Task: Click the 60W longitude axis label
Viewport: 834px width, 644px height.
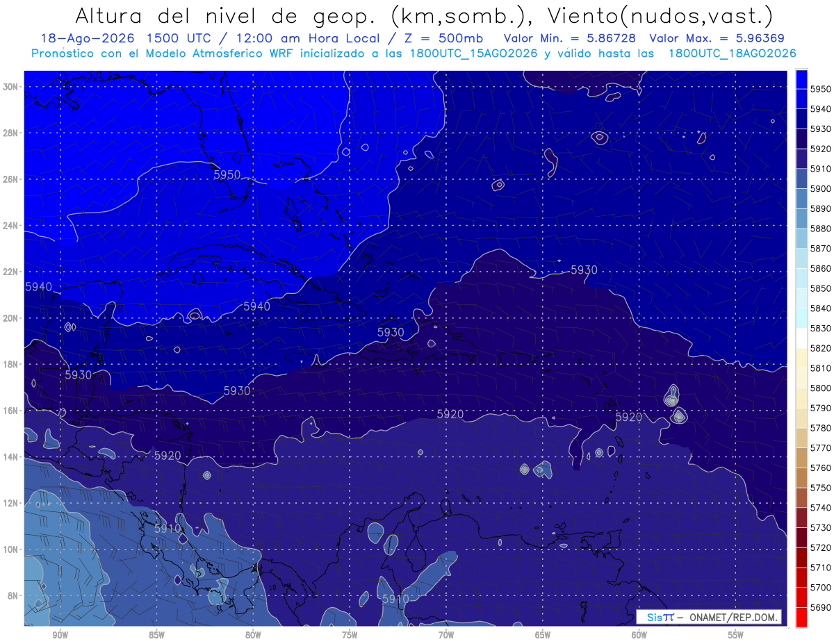Action: point(639,635)
